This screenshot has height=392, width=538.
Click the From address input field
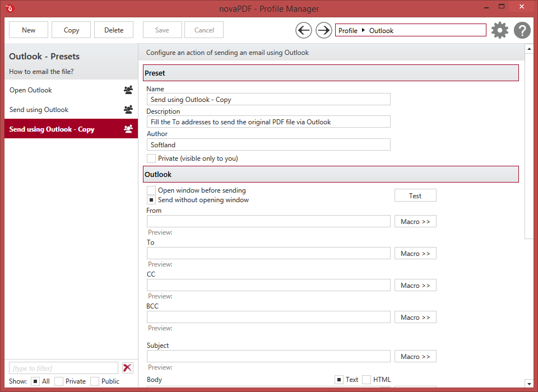click(x=268, y=221)
